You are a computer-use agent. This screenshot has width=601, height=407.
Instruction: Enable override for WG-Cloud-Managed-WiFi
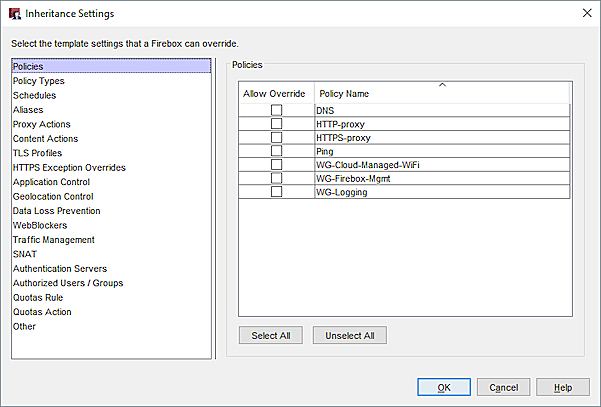pyautogui.click(x=276, y=165)
